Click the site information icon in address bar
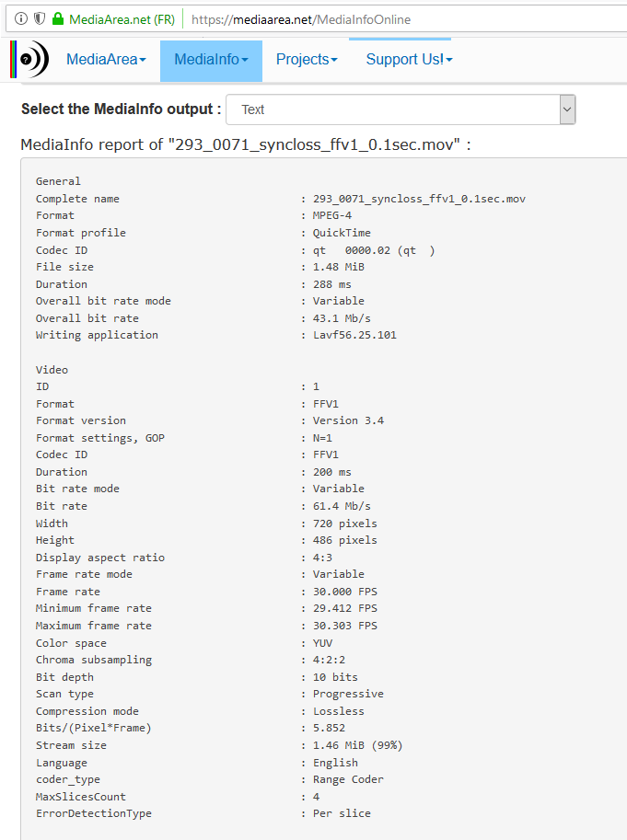627x840 pixels. click(x=21, y=19)
